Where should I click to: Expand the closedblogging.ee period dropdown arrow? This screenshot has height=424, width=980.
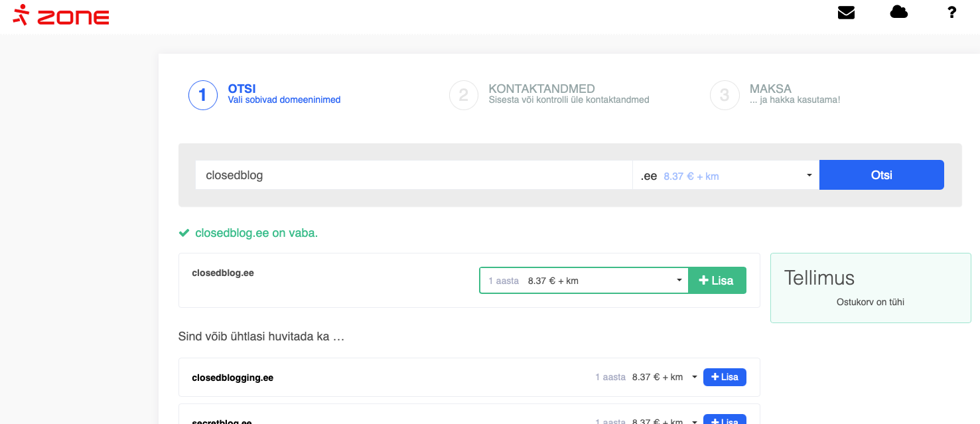[694, 378]
